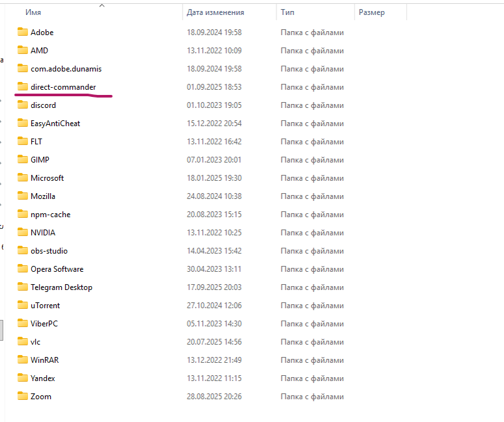Click date 17.09.2025 20:03
This screenshot has height=422, width=504.
pyautogui.click(x=214, y=287)
